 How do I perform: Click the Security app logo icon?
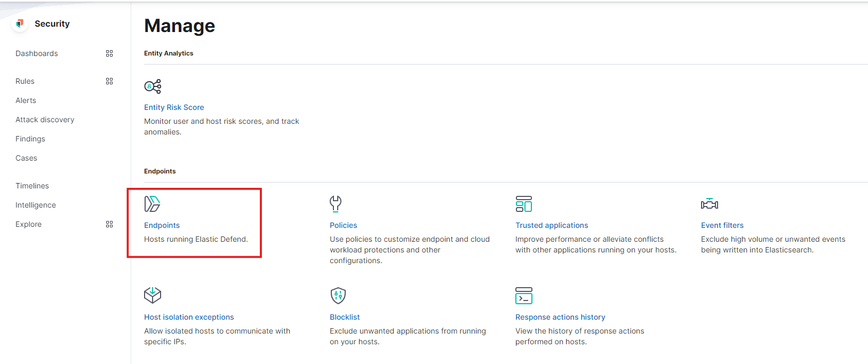pyautogui.click(x=20, y=23)
